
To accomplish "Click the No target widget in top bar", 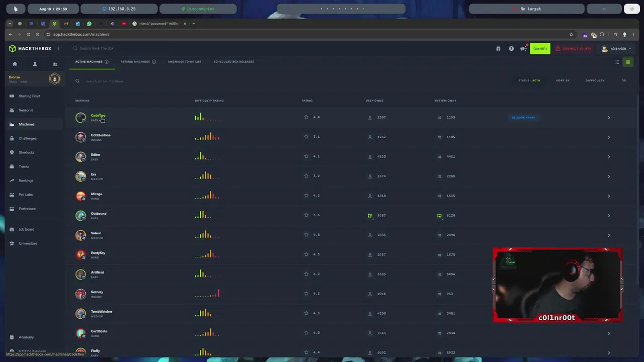I will 527,9.
